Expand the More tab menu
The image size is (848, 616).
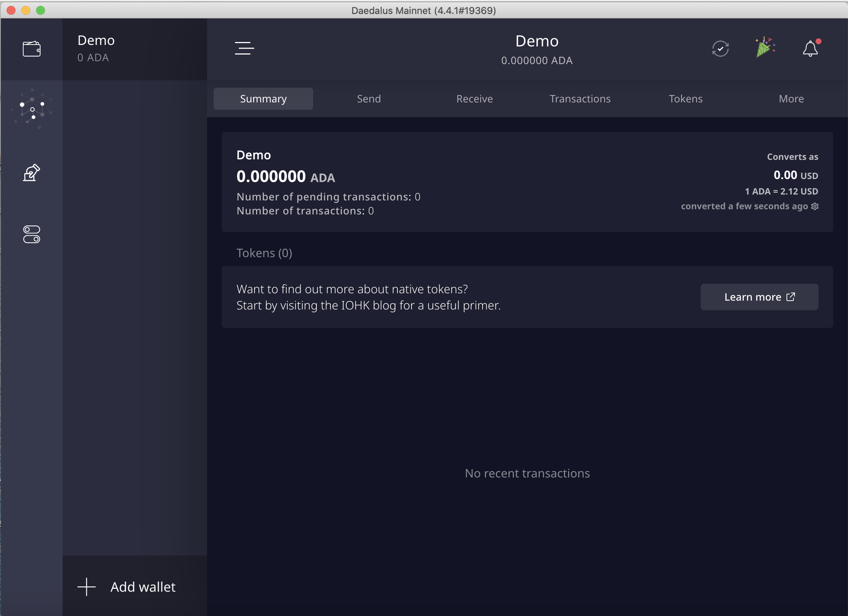click(x=791, y=99)
